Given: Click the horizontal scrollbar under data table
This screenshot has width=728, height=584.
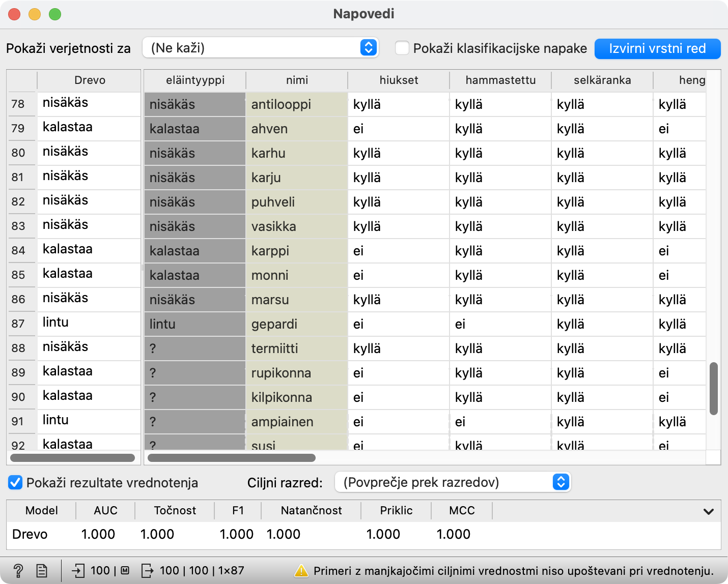Looking at the screenshot, I should [232, 458].
